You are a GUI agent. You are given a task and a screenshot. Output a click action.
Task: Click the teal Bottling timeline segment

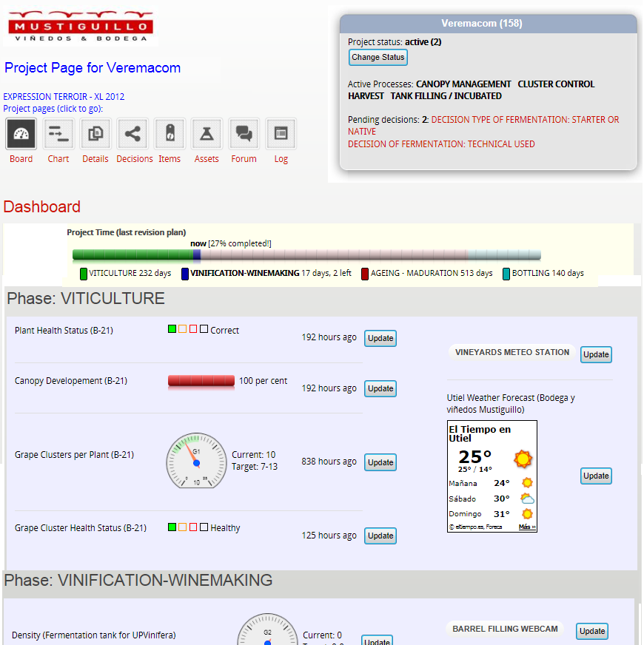pyautogui.click(x=504, y=255)
